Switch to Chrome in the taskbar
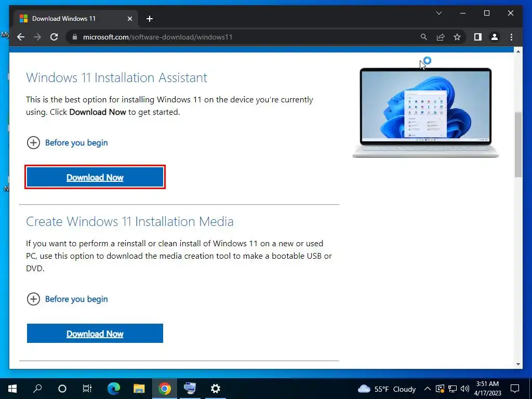This screenshot has width=532, height=399. pos(165,389)
